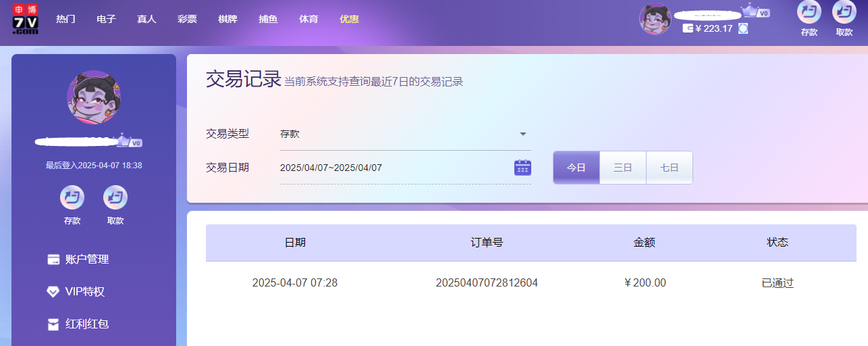
Task: Click the deposit (存款) icon in top header
Action: point(809,13)
